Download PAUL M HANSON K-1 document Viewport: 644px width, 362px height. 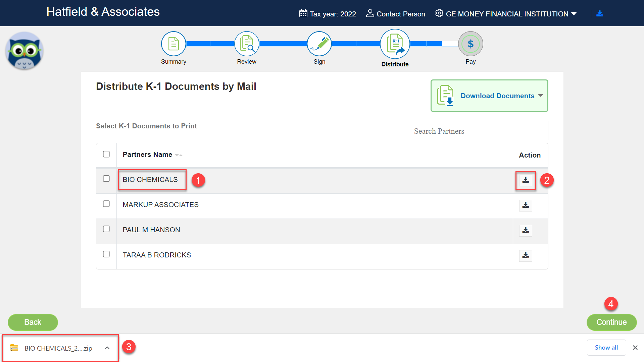tap(526, 230)
